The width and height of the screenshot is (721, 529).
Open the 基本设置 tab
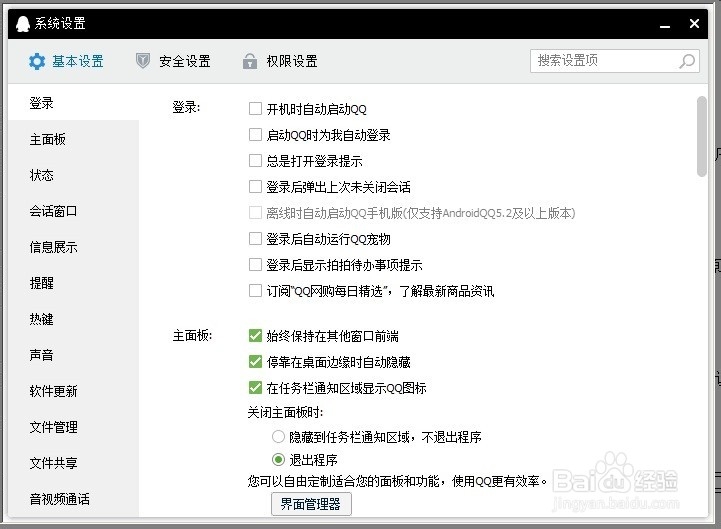(66, 61)
